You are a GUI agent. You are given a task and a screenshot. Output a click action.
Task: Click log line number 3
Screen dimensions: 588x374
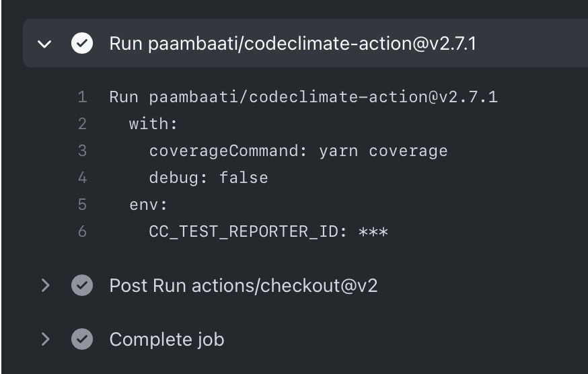83,151
